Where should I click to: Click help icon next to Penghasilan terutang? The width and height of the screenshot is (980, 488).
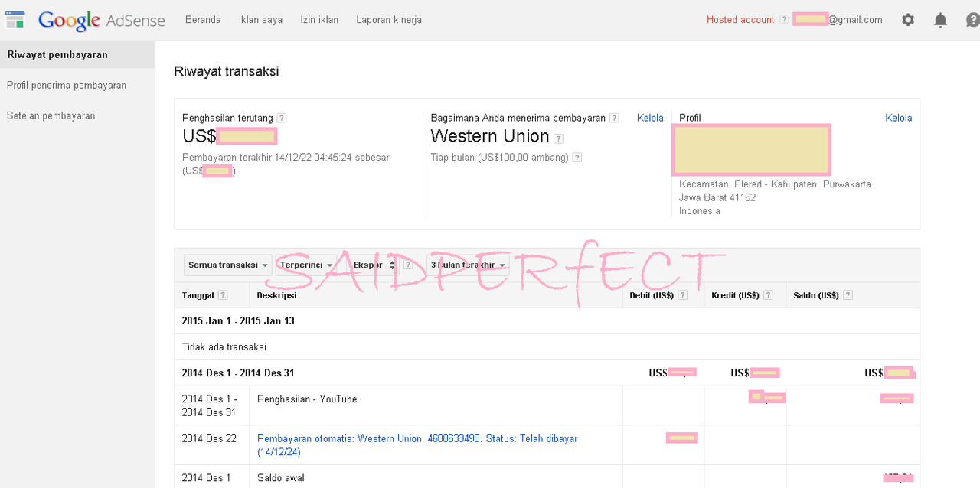coord(282,118)
